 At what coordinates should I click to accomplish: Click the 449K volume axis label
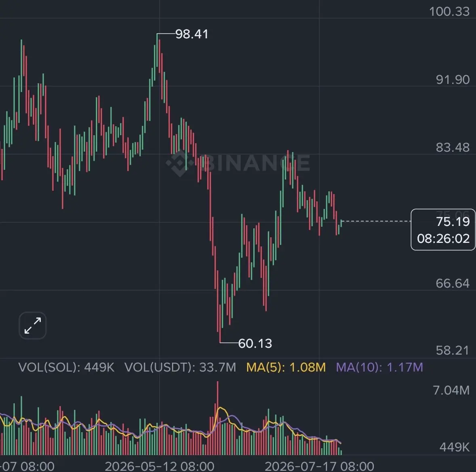455,447
